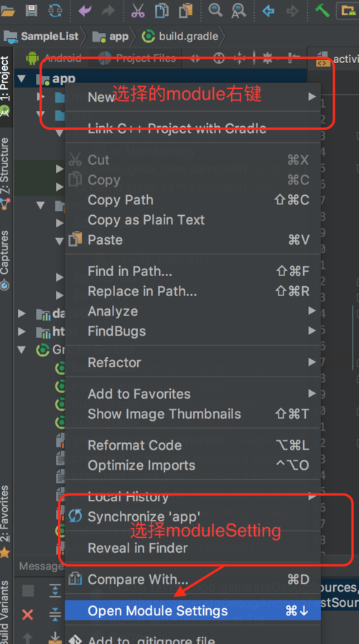The height and width of the screenshot is (644, 359).
Task: Choose Synchronize 'app' menu item
Action: pyautogui.click(x=192, y=516)
